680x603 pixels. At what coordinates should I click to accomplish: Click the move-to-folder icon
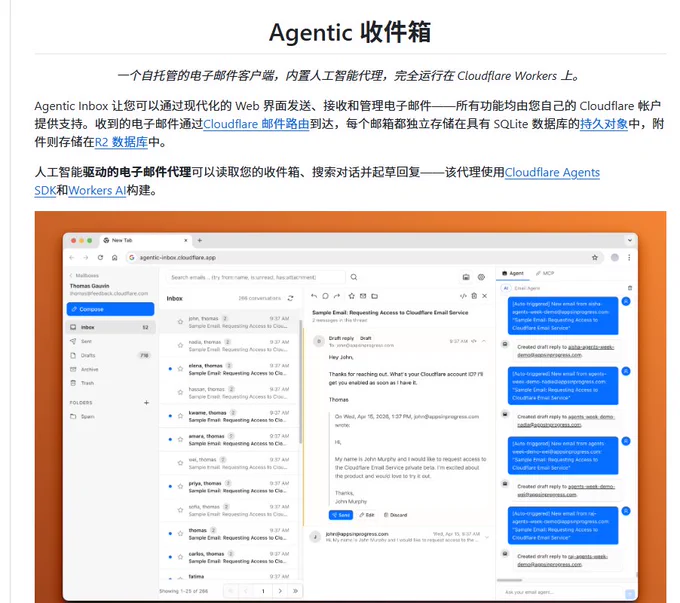375,296
